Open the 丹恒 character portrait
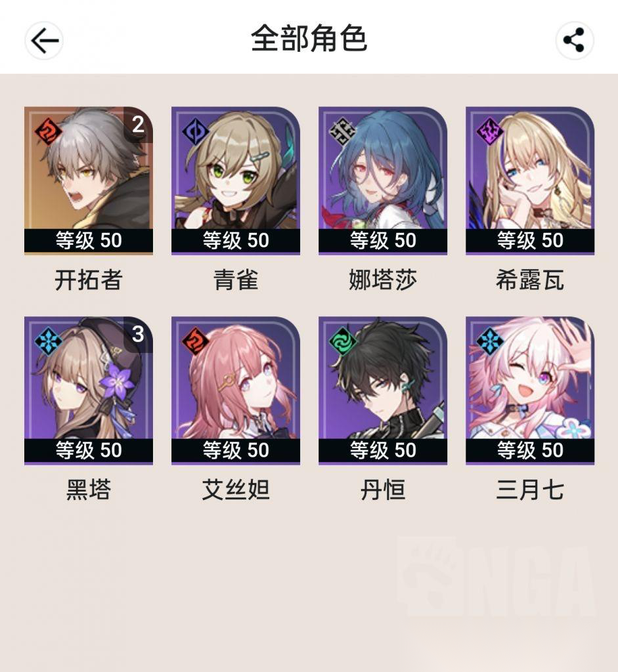618x672 pixels. point(382,390)
